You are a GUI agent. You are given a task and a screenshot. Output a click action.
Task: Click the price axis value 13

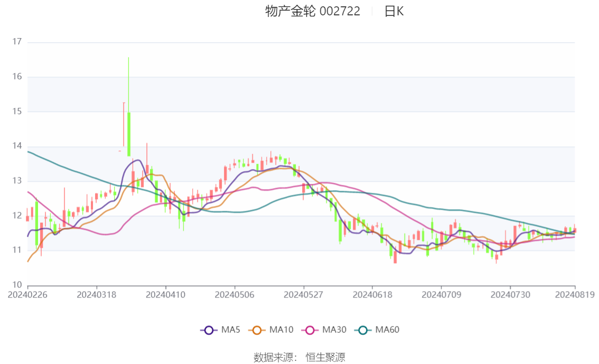17,181
